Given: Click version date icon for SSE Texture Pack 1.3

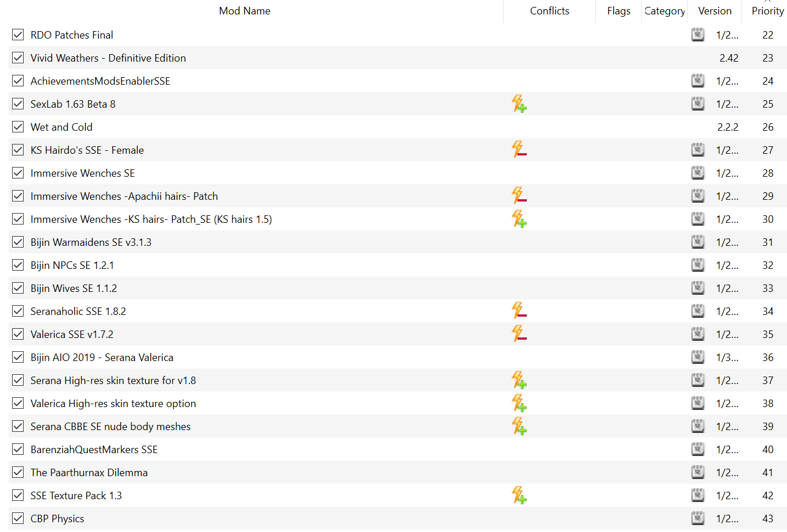Looking at the screenshot, I should click(x=698, y=495).
